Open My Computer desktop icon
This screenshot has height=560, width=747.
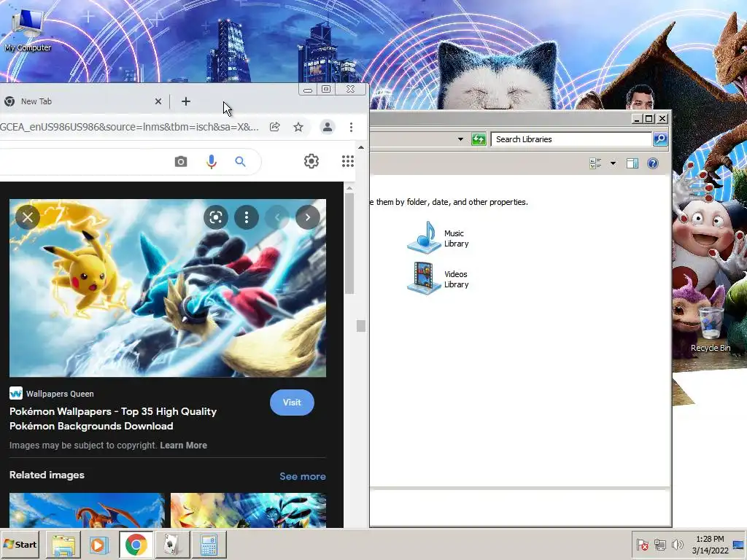point(28,29)
